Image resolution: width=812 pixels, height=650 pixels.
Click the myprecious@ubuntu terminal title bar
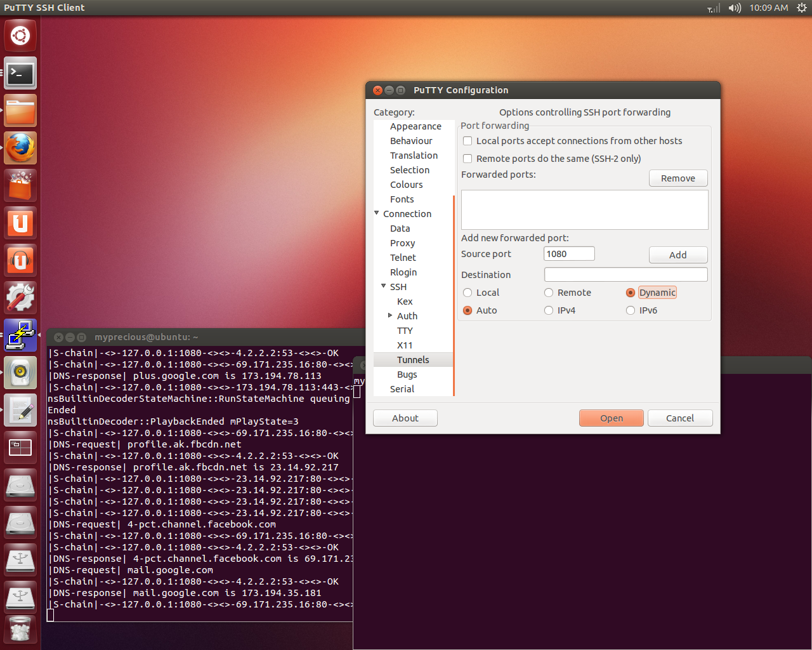pyautogui.click(x=206, y=337)
